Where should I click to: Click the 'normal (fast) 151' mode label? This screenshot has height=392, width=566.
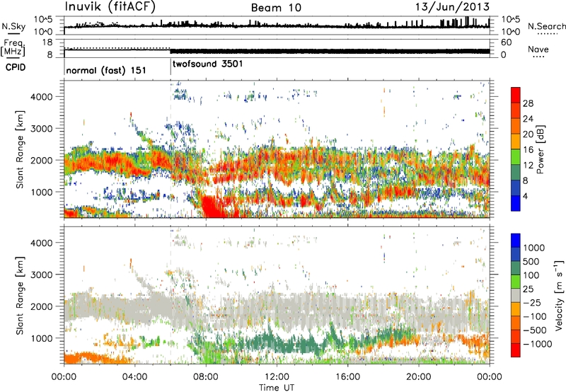point(106,70)
